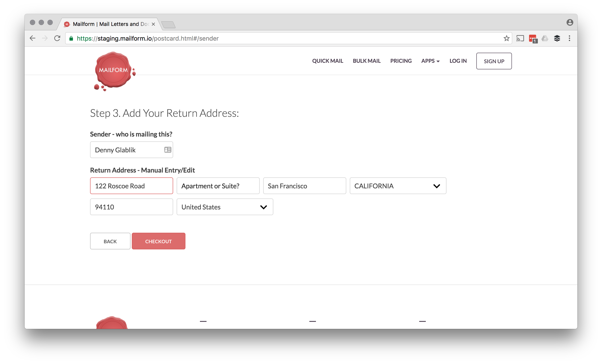
Task: Click the Apartment or Suite field
Action: pyautogui.click(x=218, y=186)
